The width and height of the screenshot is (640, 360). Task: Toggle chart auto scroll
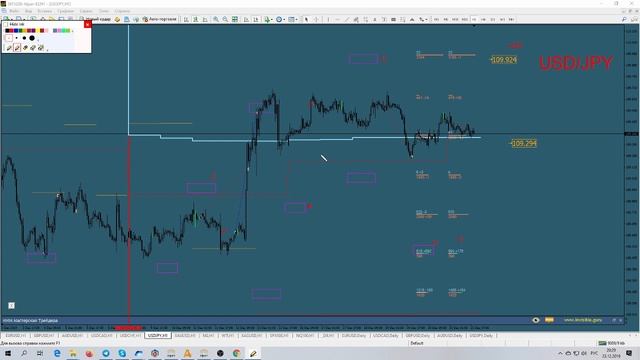pos(246,19)
